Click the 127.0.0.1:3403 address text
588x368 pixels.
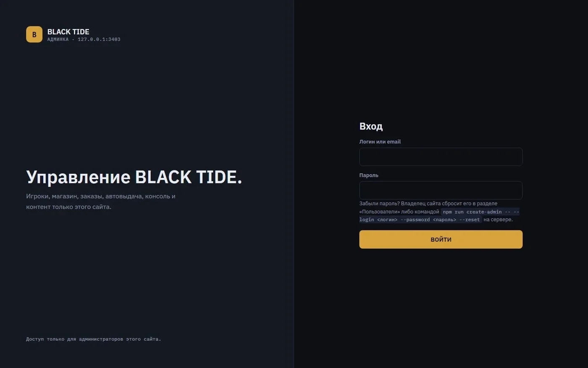pos(99,40)
